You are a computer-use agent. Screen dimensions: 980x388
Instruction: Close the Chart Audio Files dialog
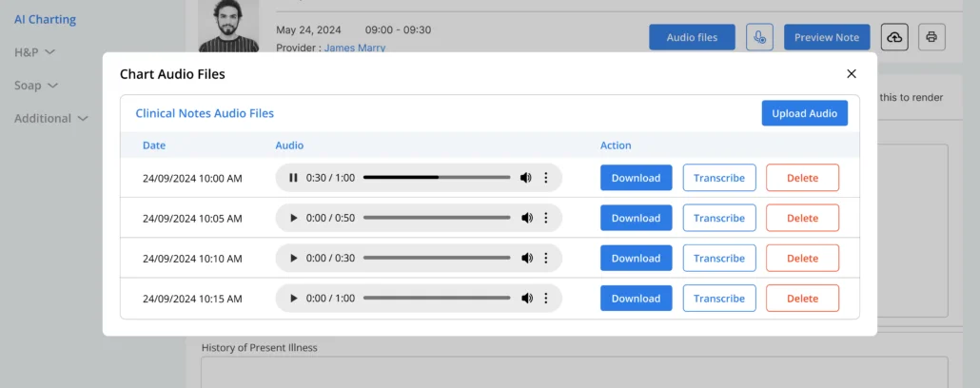[x=852, y=73]
